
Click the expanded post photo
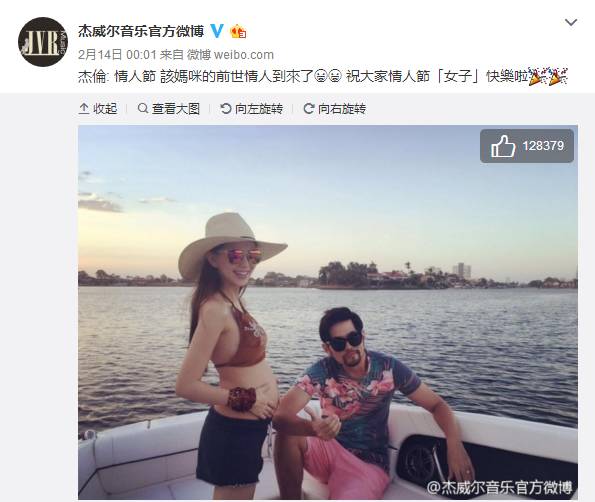point(328,312)
